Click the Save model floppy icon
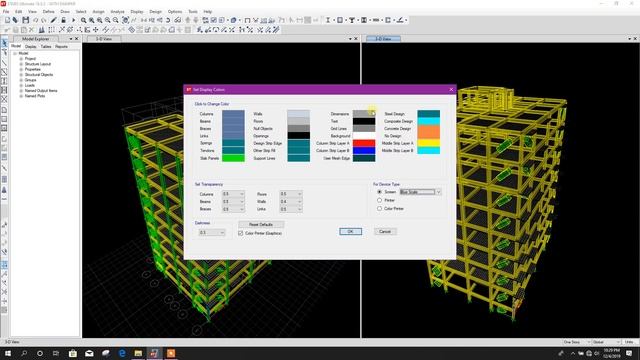640x360 pixels. point(26,20)
